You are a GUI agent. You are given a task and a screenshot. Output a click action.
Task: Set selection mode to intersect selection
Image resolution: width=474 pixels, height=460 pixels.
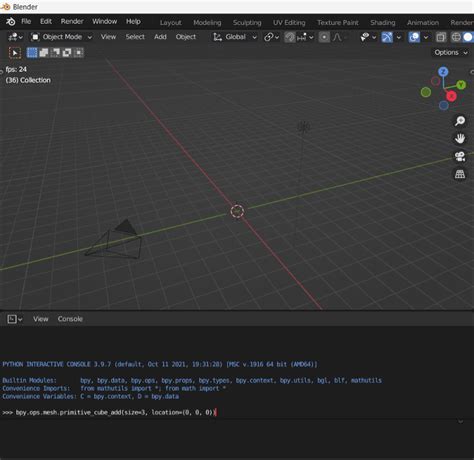pos(79,52)
